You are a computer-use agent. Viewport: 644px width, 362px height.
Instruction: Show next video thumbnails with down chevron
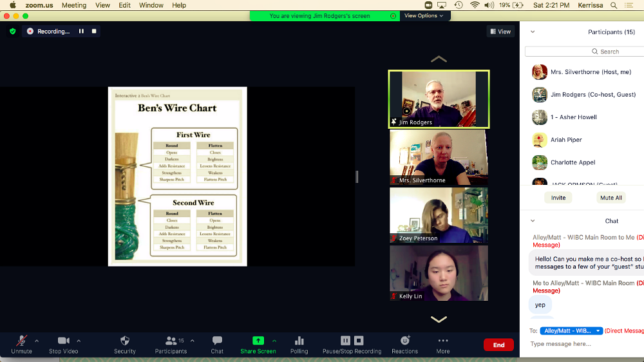tap(439, 319)
